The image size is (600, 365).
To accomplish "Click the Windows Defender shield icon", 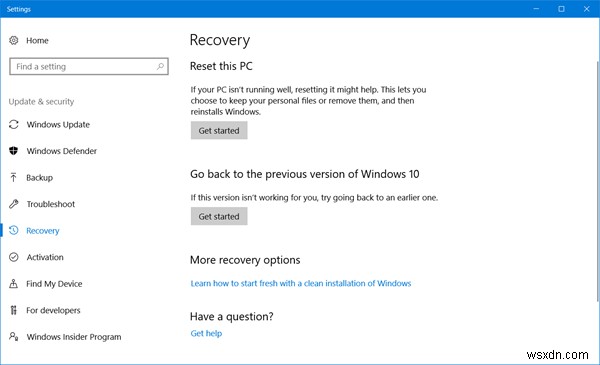I will pyautogui.click(x=14, y=151).
